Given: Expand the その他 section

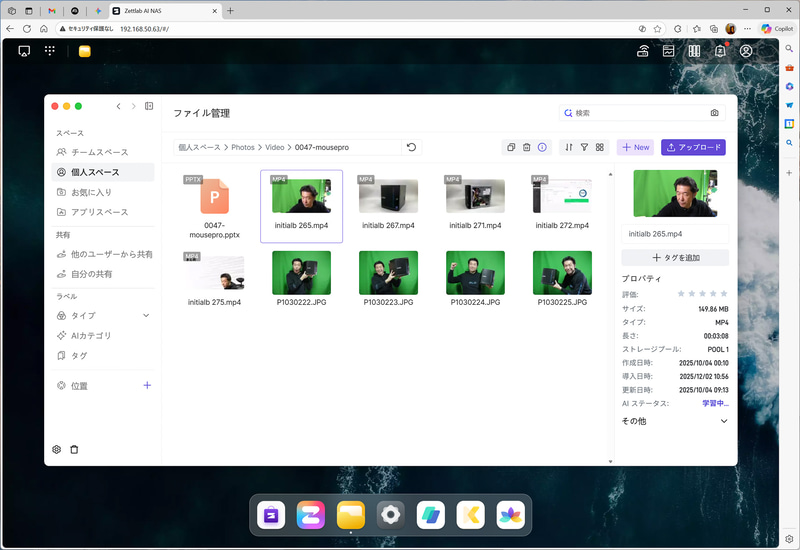Looking at the screenshot, I should (723, 421).
